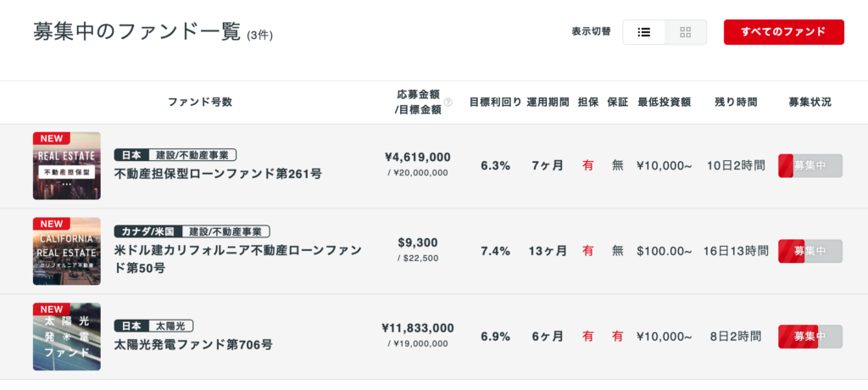Open 米ドル建カリフォルニア不動産ローンファンド第50号 link
The width and height of the screenshot is (868, 390).
238,259
